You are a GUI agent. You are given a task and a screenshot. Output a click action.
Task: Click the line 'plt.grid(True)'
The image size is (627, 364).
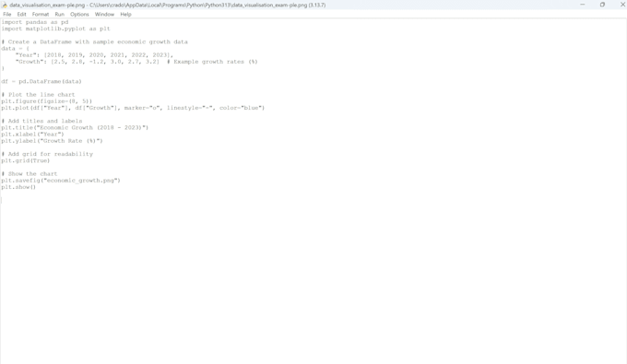tap(26, 160)
